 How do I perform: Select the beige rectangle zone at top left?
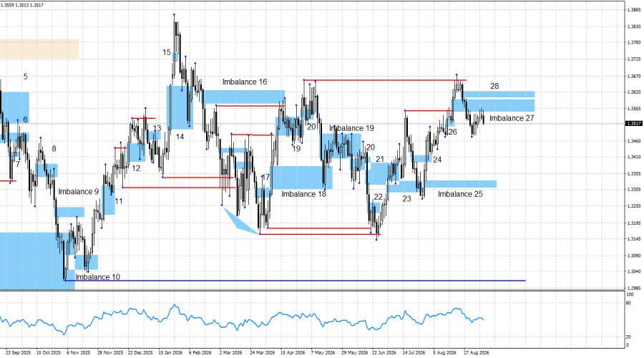pyautogui.click(x=39, y=49)
